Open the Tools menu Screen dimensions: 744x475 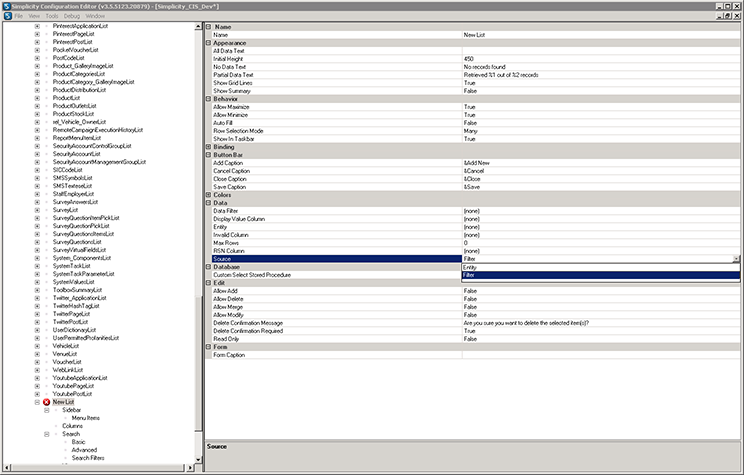(52, 16)
